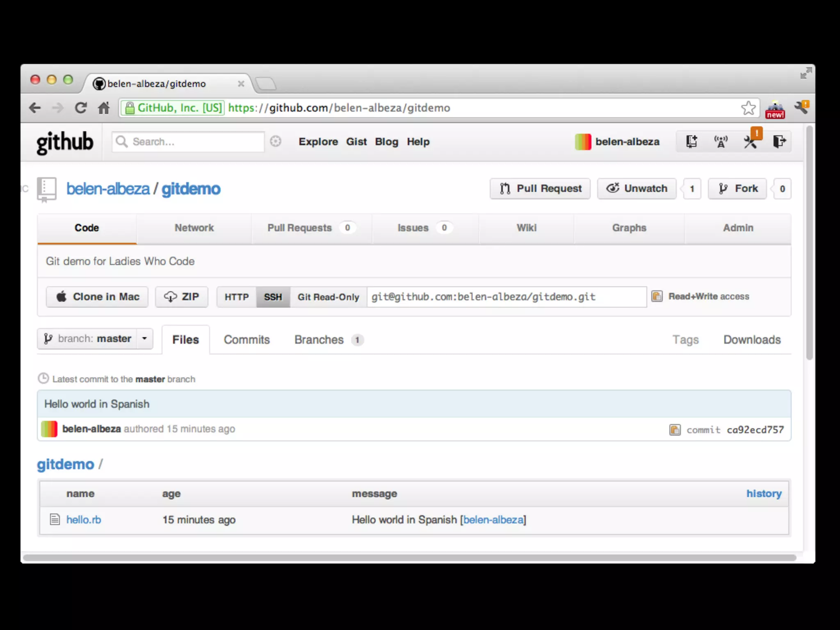Open the 'new!' browser extension icon

click(775, 110)
